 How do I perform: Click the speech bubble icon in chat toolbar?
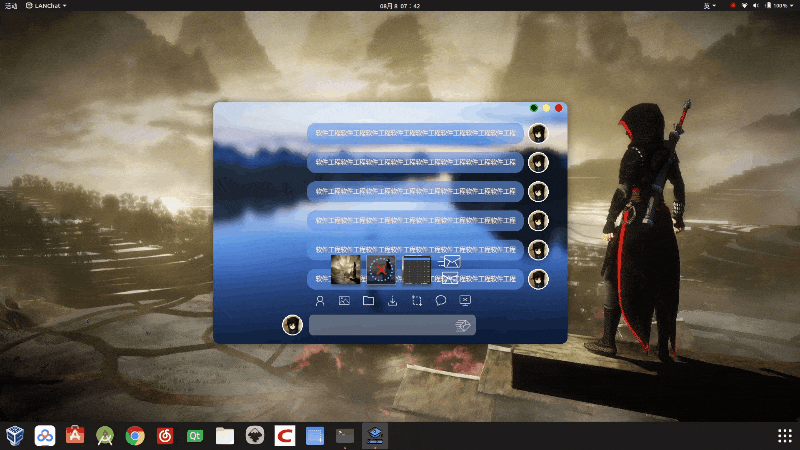[x=441, y=301]
